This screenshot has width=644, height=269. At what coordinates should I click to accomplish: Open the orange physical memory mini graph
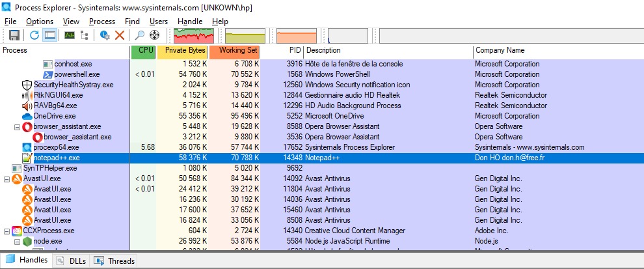click(297, 36)
